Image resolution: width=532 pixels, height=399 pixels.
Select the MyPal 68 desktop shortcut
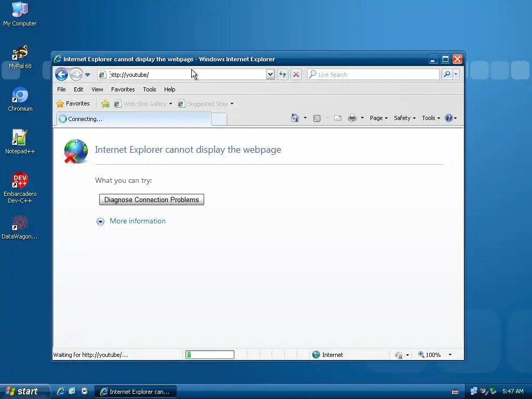click(20, 57)
